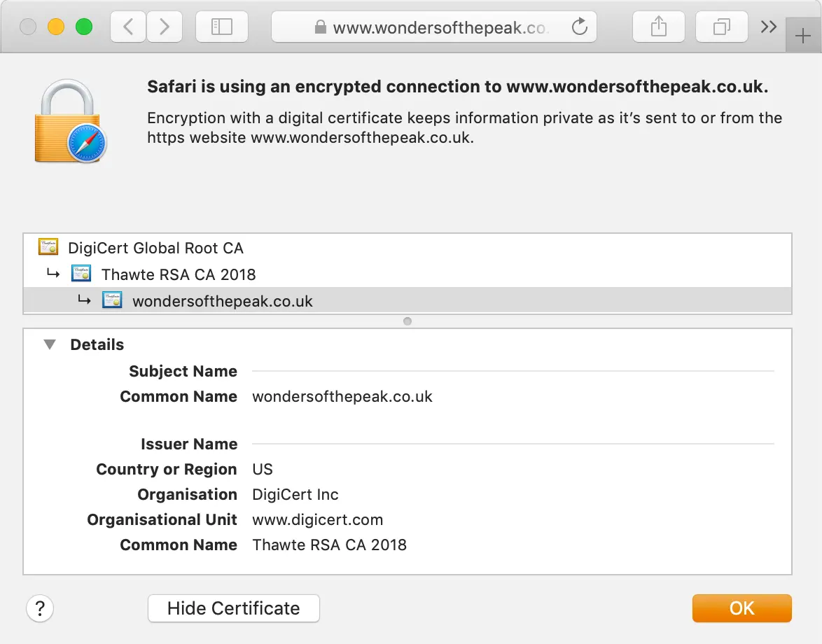The height and width of the screenshot is (644, 822).
Task: Click subject Common Name value wondersofthepeak.co.uk
Action: click(342, 397)
